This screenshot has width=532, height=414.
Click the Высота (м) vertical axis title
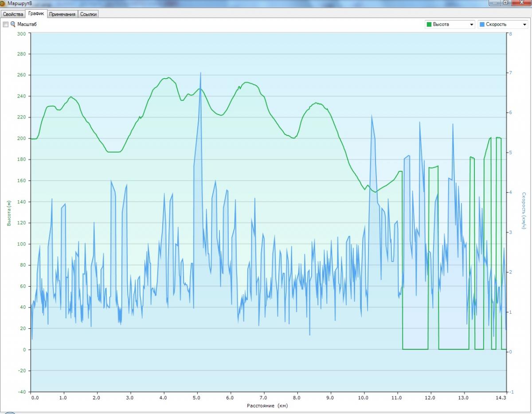pos(9,213)
